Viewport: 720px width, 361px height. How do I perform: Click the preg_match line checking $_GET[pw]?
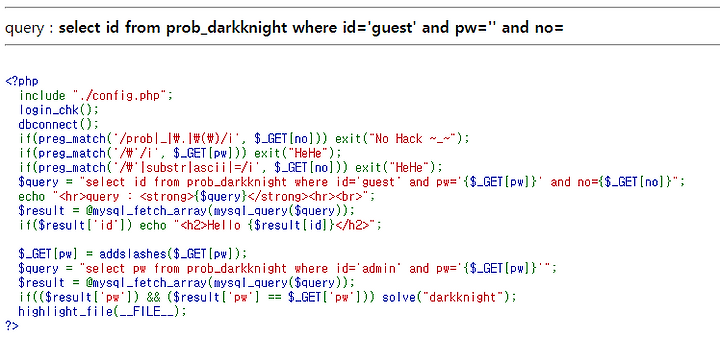tap(180, 153)
